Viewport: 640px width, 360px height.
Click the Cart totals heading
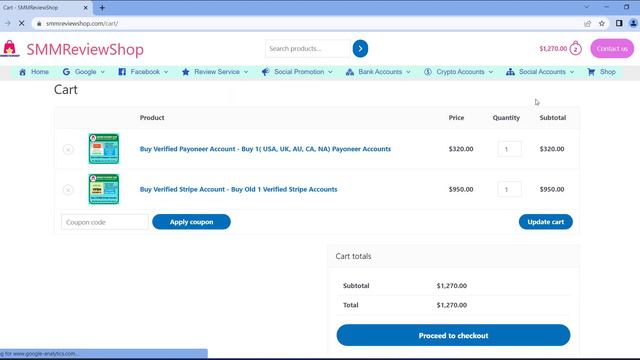coord(353,256)
